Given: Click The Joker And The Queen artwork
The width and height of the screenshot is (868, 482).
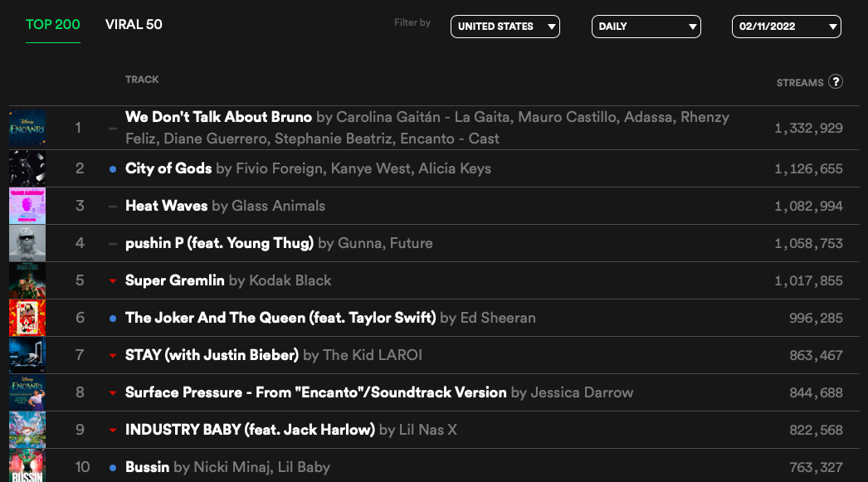Looking at the screenshot, I should point(27,318).
